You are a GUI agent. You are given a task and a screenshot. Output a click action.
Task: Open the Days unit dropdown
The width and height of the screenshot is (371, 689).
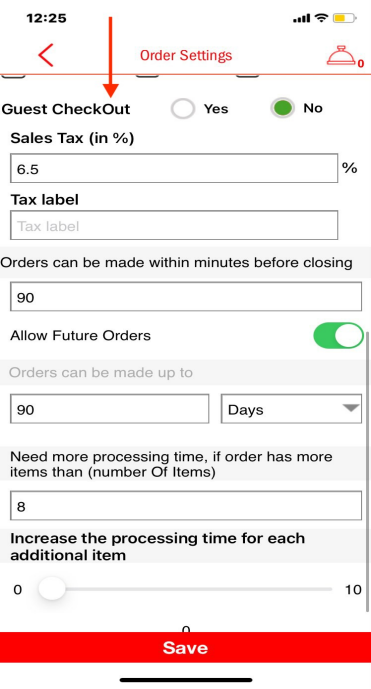pyautogui.click(x=291, y=409)
